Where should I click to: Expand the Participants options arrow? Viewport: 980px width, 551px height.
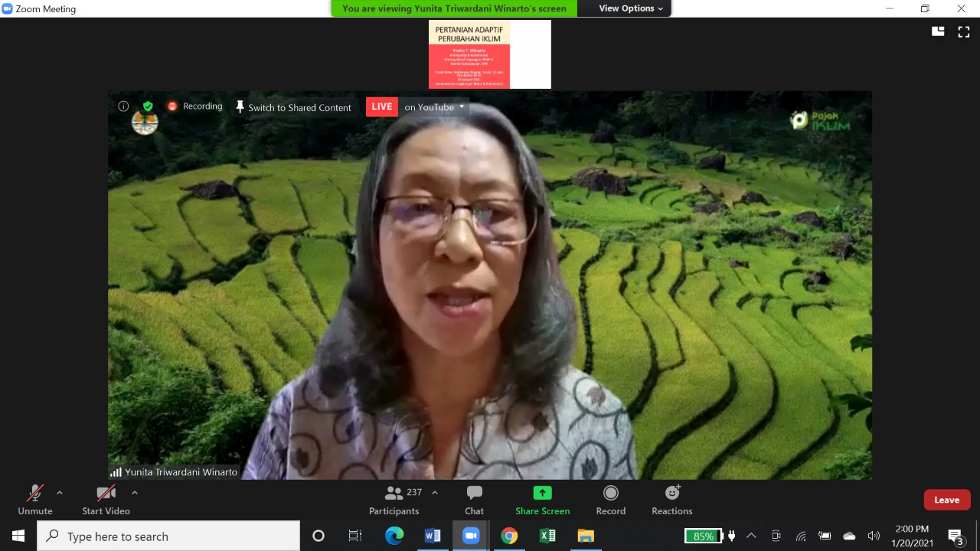[435, 493]
